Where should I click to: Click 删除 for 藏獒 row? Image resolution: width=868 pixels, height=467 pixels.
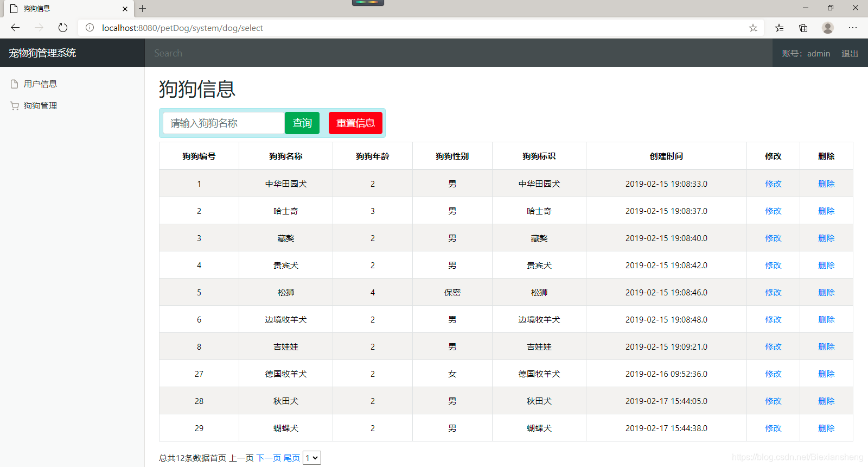pos(826,238)
